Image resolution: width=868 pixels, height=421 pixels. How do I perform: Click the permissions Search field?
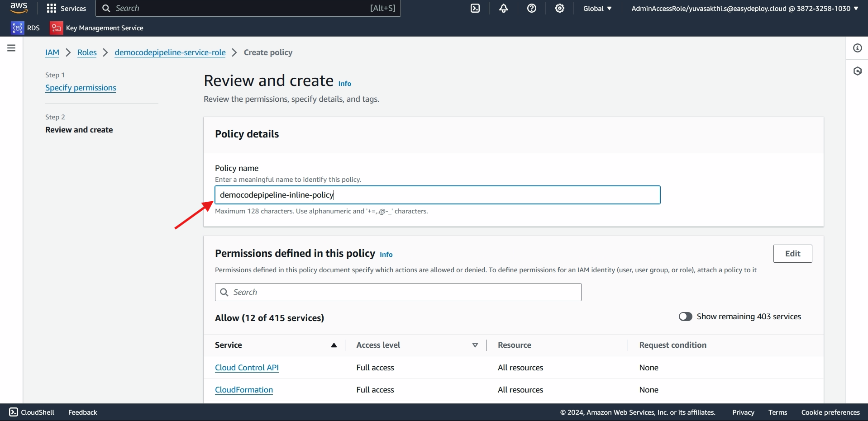398,292
